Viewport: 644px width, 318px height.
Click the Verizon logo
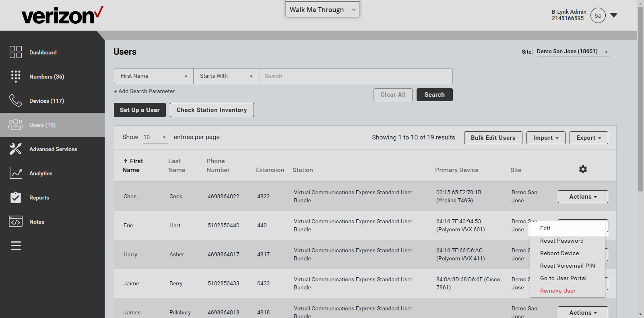pyautogui.click(x=62, y=15)
